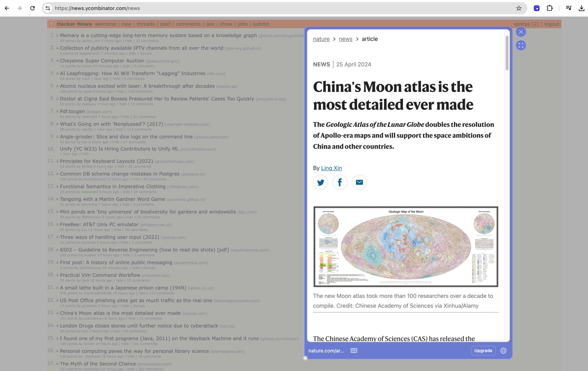Open 6502 Guideline to Reverse Engineering
The height and width of the screenshot is (371, 588).
tap(144, 250)
